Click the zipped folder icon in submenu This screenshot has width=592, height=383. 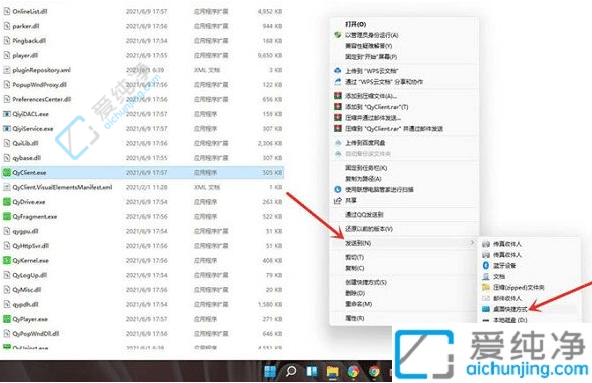tap(486, 287)
